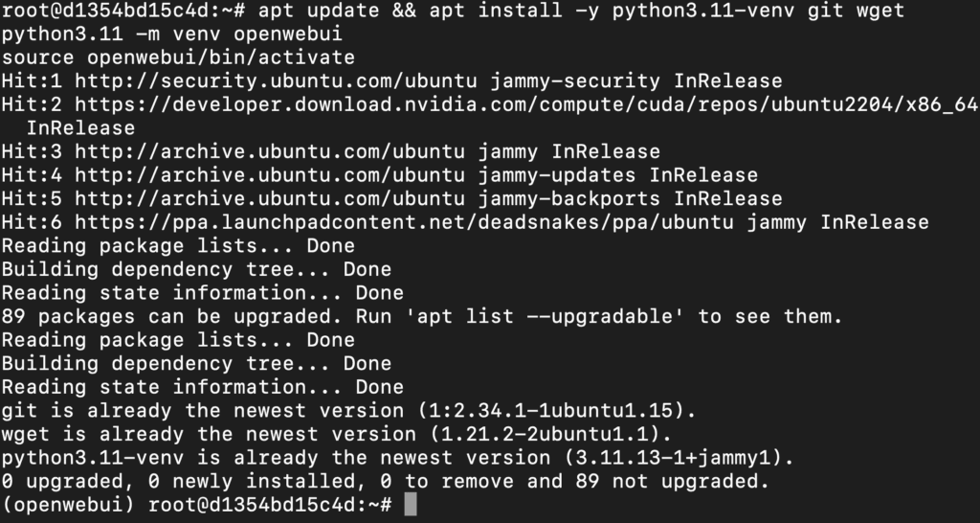Click the 'source openwebui/bin/activate' line
This screenshot has height=523, width=980.
click(x=178, y=57)
